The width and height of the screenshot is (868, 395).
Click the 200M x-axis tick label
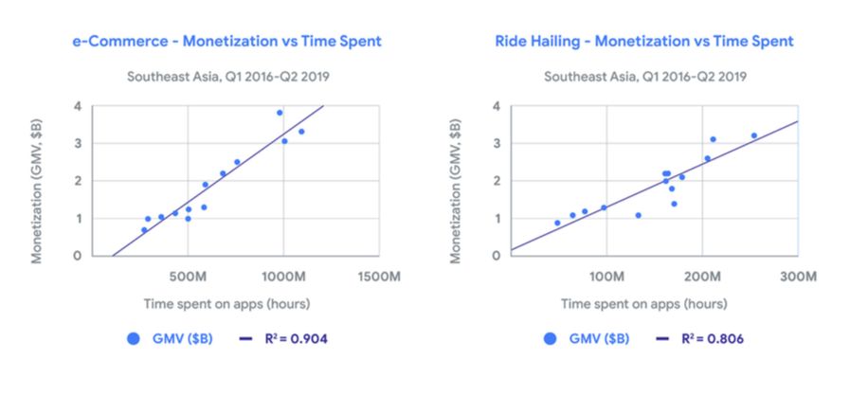702,276
